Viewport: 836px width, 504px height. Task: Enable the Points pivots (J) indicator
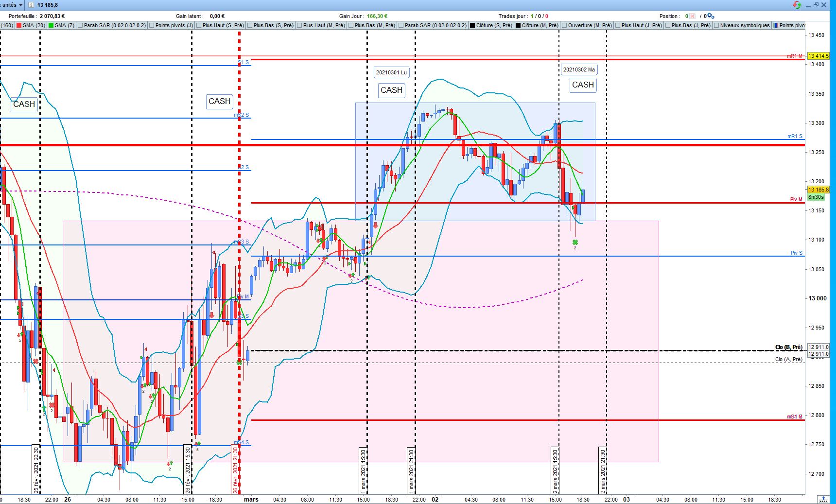click(x=152, y=25)
